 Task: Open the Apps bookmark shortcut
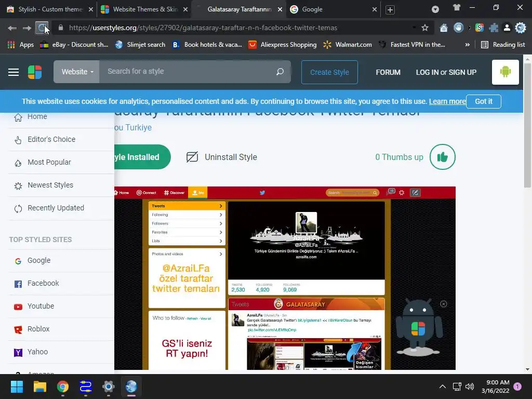tap(20, 45)
